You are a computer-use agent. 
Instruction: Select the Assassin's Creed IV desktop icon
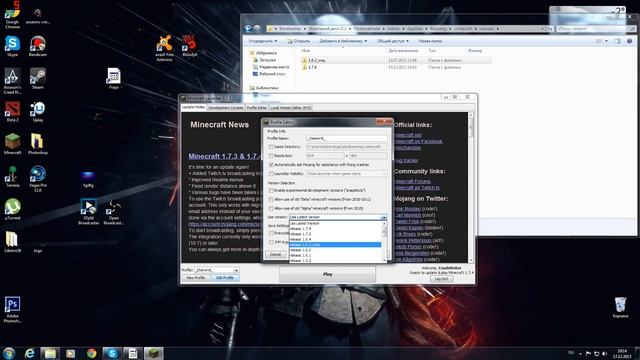[x=12, y=81]
